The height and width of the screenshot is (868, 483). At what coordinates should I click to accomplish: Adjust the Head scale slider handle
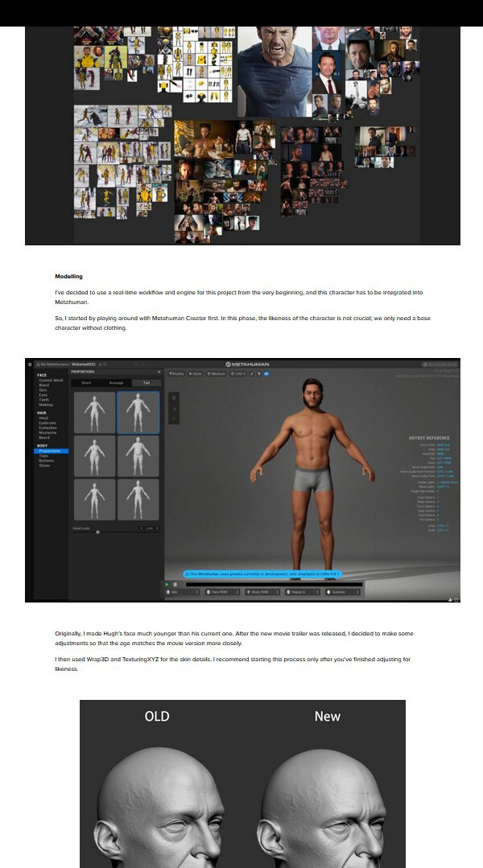[98, 532]
